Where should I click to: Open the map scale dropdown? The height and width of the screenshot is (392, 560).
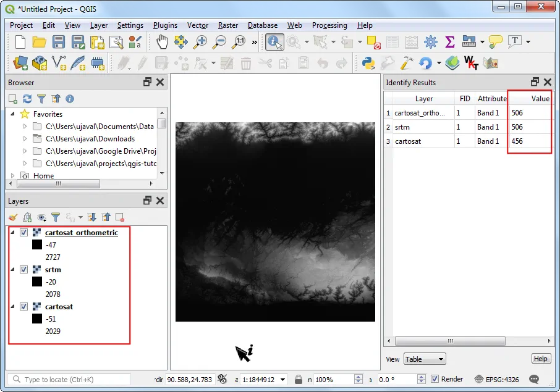283,379
